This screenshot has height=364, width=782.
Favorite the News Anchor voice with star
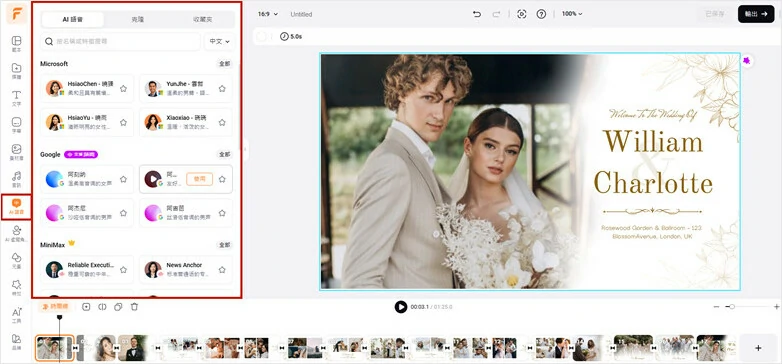[222, 269]
